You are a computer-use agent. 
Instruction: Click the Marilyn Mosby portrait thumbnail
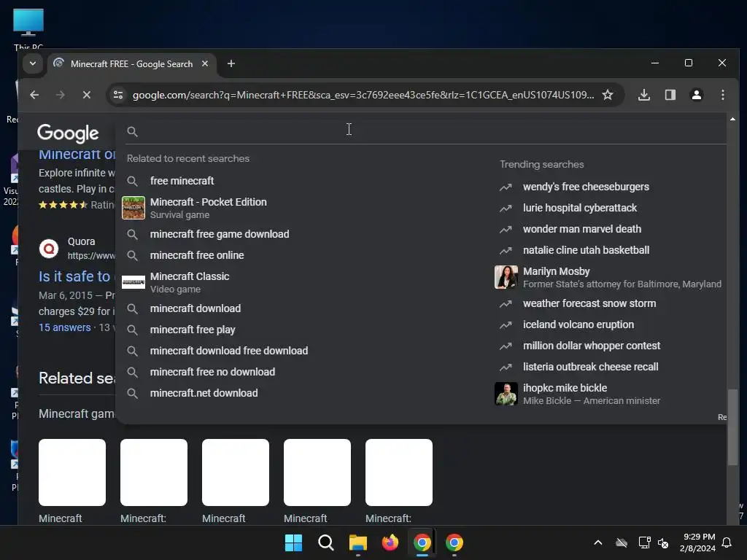[506, 277]
